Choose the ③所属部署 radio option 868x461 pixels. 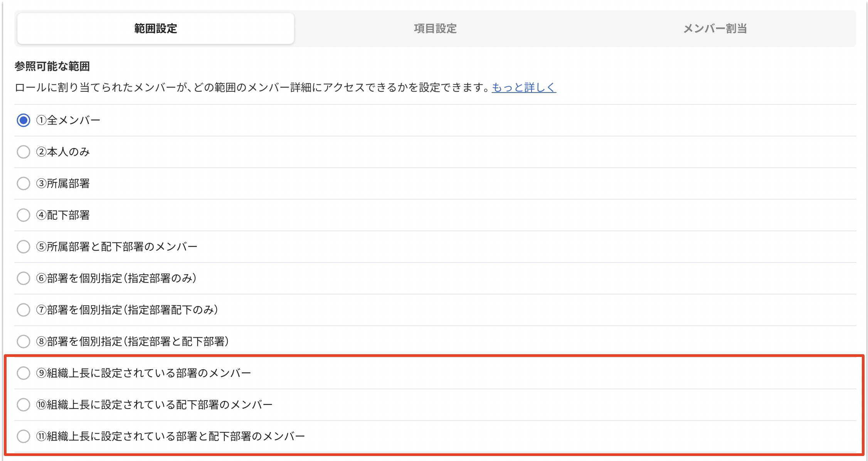[24, 183]
